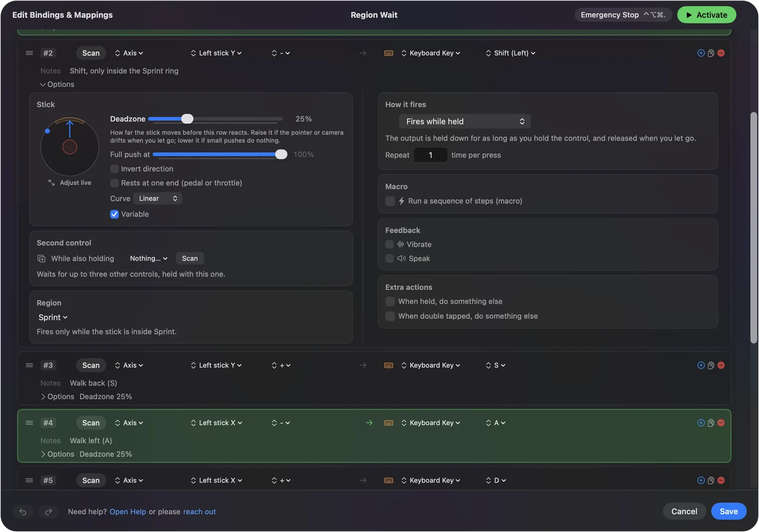Image resolution: width=759 pixels, height=532 pixels.
Task: Duplicate binding row #2
Action: click(x=711, y=53)
